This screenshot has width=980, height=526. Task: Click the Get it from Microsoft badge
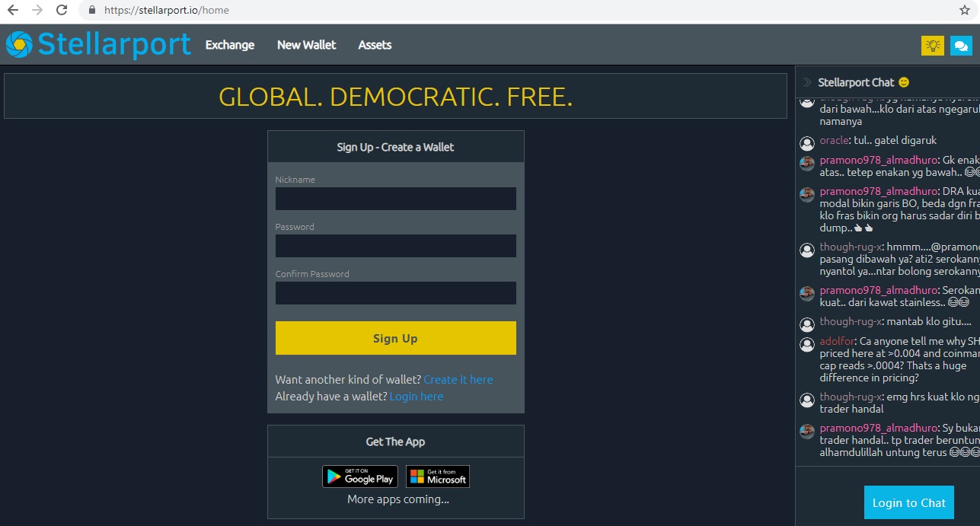438,477
